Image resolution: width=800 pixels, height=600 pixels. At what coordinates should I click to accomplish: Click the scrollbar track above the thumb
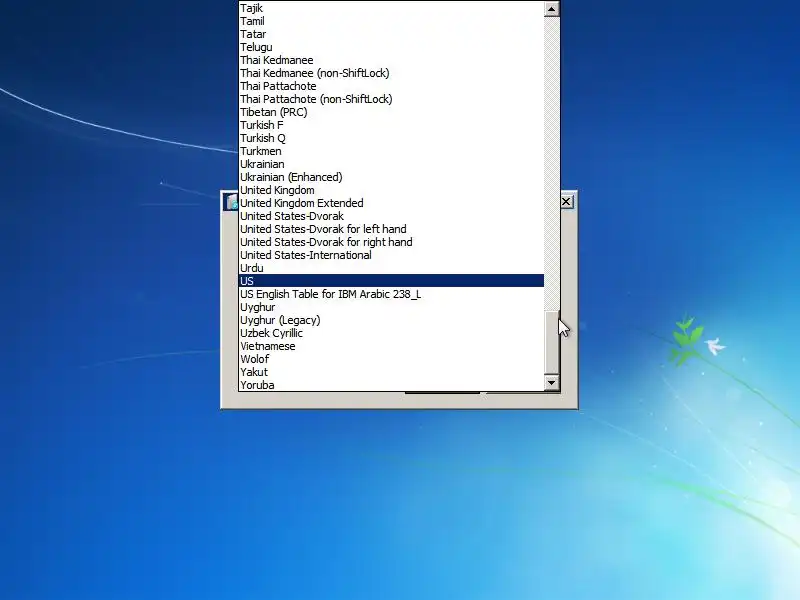[552, 163]
